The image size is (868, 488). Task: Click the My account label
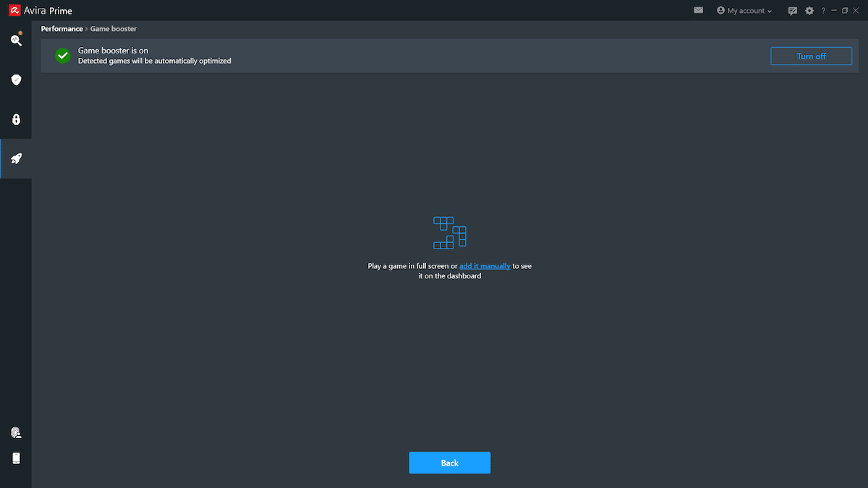tap(745, 10)
